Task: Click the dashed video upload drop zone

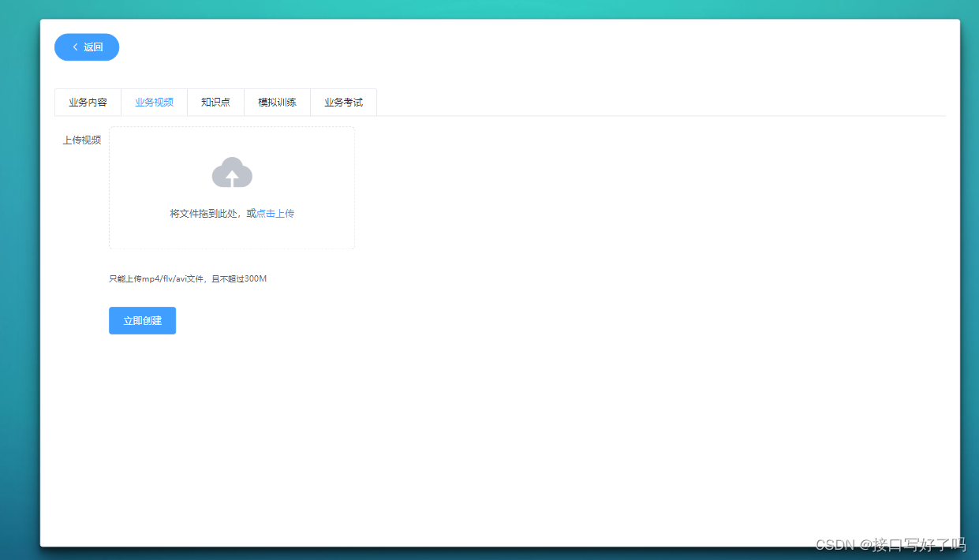Action: [x=231, y=188]
